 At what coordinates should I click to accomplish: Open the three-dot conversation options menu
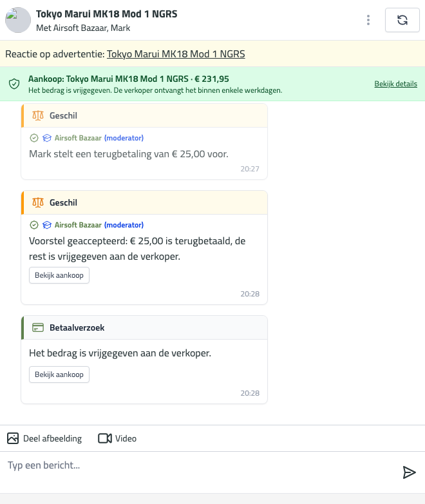[x=368, y=20]
